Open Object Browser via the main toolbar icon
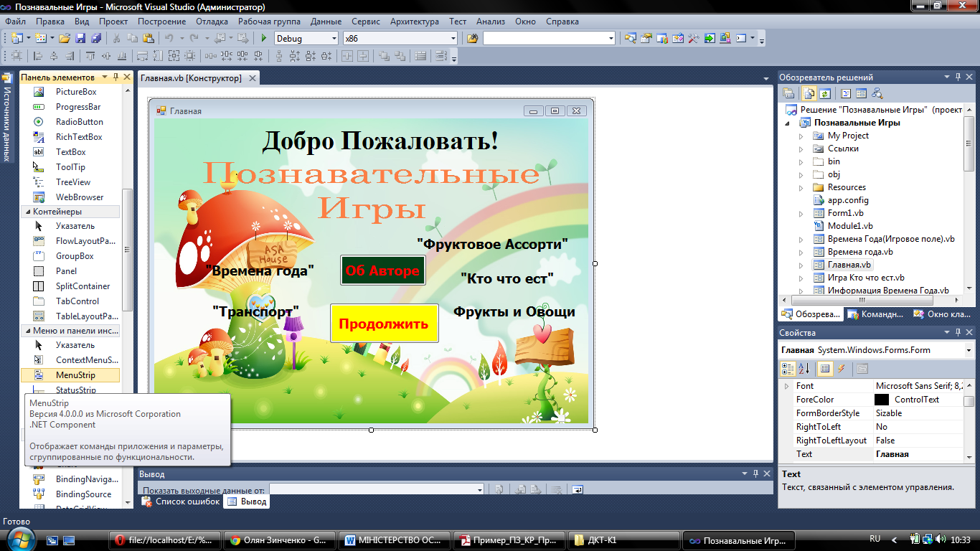 click(678, 38)
